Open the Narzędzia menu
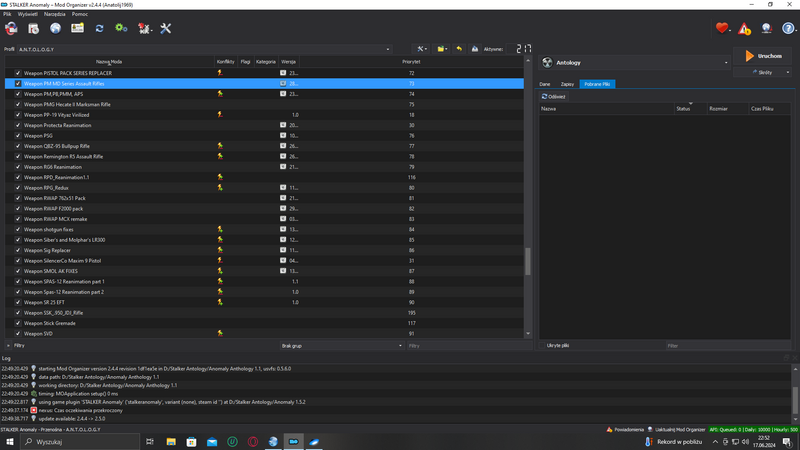Image resolution: width=800 pixels, height=450 pixels. coord(54,14)
